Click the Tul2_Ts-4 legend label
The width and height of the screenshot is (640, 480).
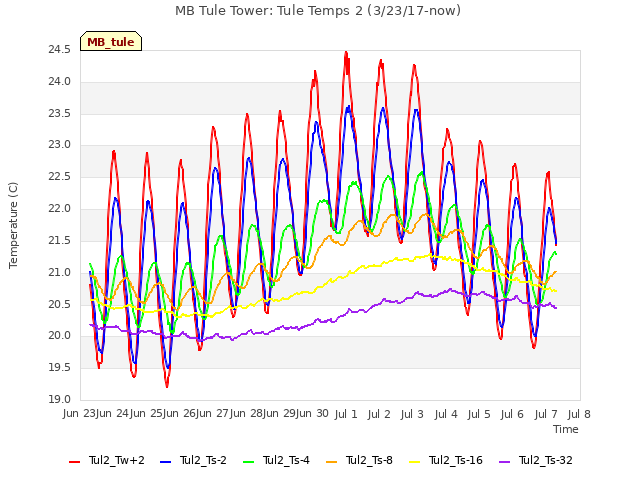[286, 460]
